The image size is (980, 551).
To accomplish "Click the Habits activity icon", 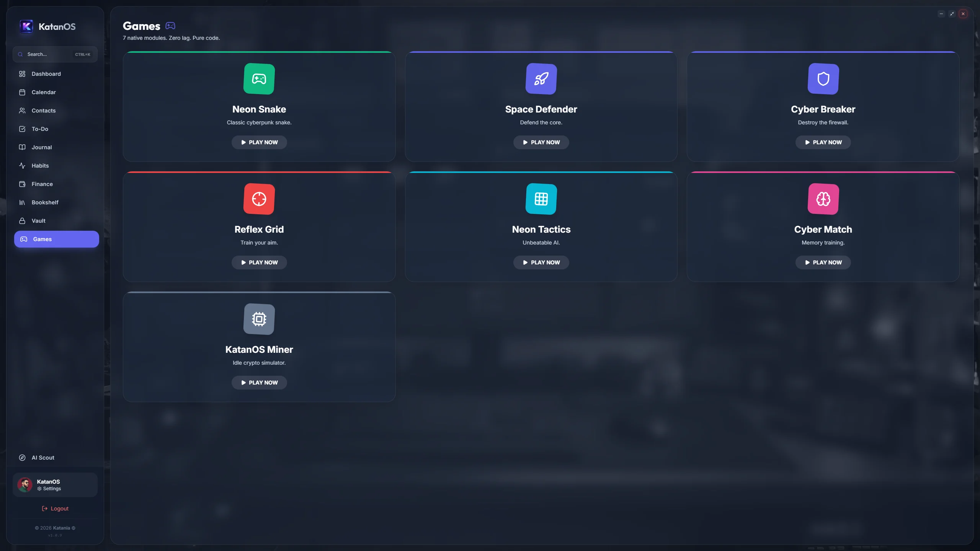I will click(22, 165).
